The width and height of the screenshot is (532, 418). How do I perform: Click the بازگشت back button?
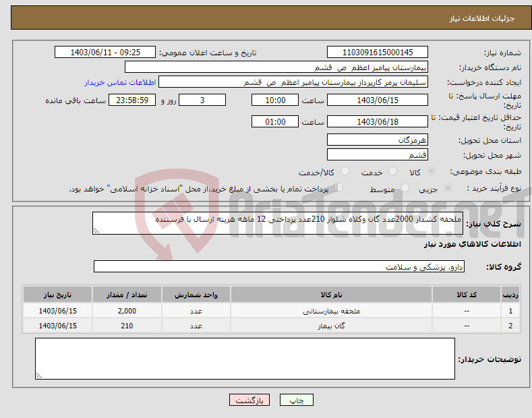pos(249,400)
